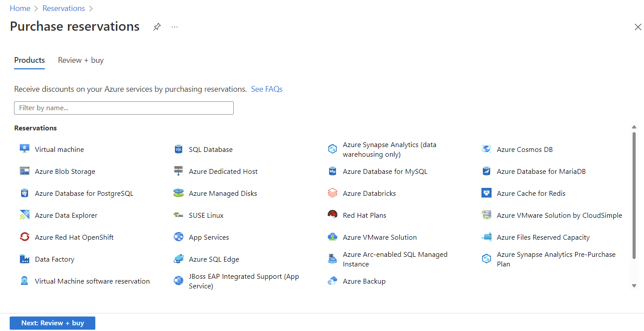Click the Azure Dedicated Host icon
This screenshot has width=644, height=331.
pos(178,171)
